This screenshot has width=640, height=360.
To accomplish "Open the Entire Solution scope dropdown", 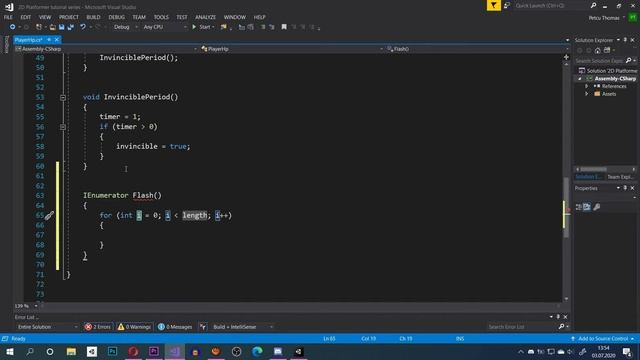I will pyautogui.click(x=47, y=327).
